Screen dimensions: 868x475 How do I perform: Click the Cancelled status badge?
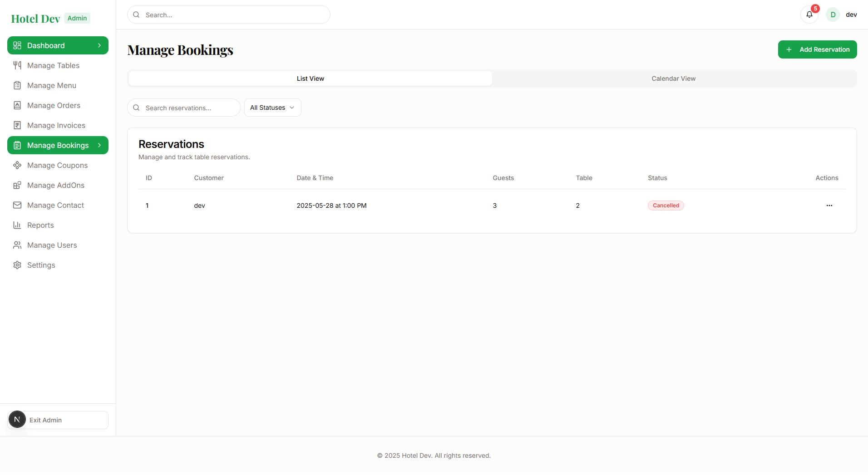tap(666, 206)
